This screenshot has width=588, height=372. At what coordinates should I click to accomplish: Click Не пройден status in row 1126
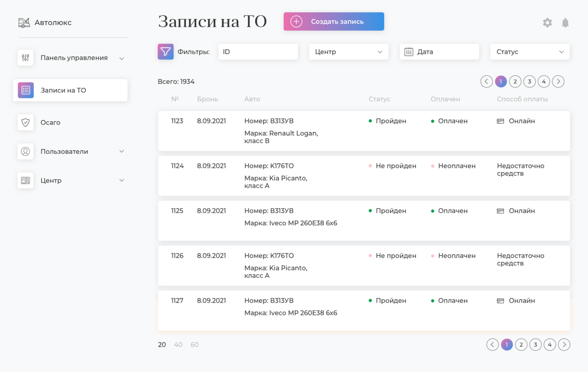click(x=396, y=256)
